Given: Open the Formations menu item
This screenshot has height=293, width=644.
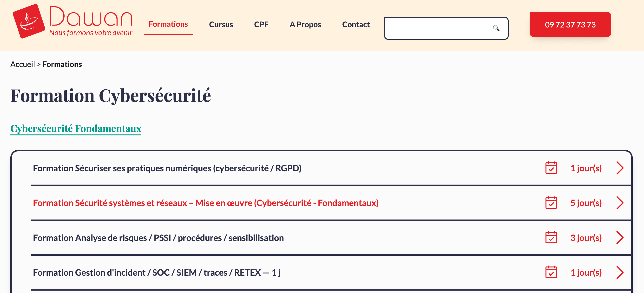Looking at the screenshot, I should 168,24.
